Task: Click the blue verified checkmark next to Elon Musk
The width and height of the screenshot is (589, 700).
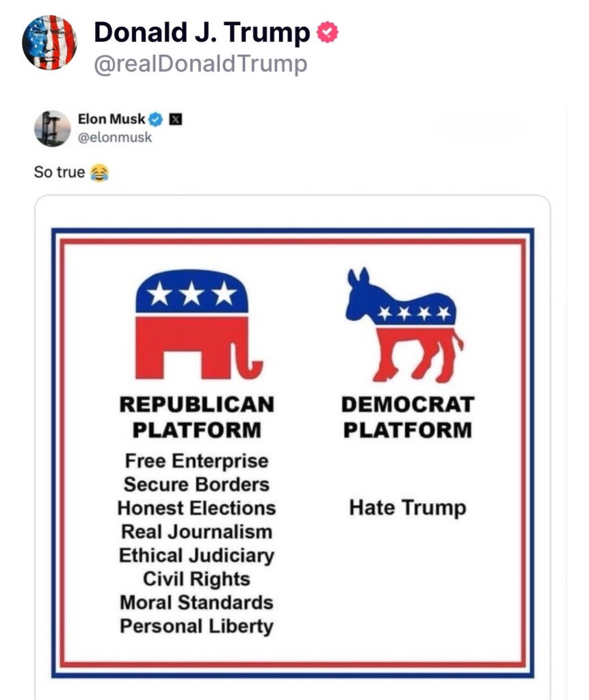Action: 156,119
